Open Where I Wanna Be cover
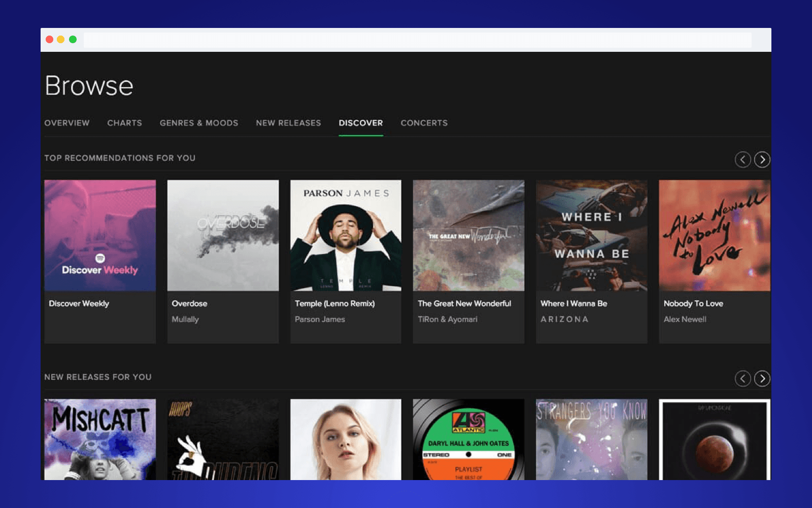812x508 pixels. pyautogui.click(x=592, y=235)
